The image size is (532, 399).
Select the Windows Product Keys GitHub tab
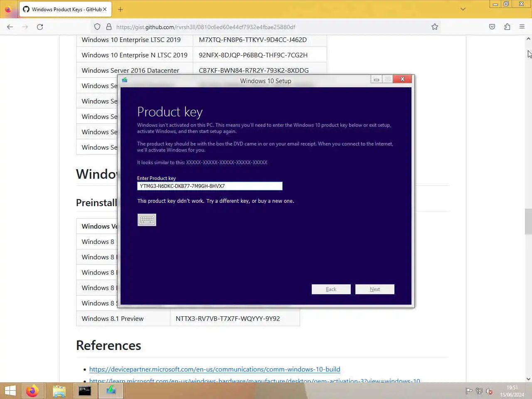[65, 9]
